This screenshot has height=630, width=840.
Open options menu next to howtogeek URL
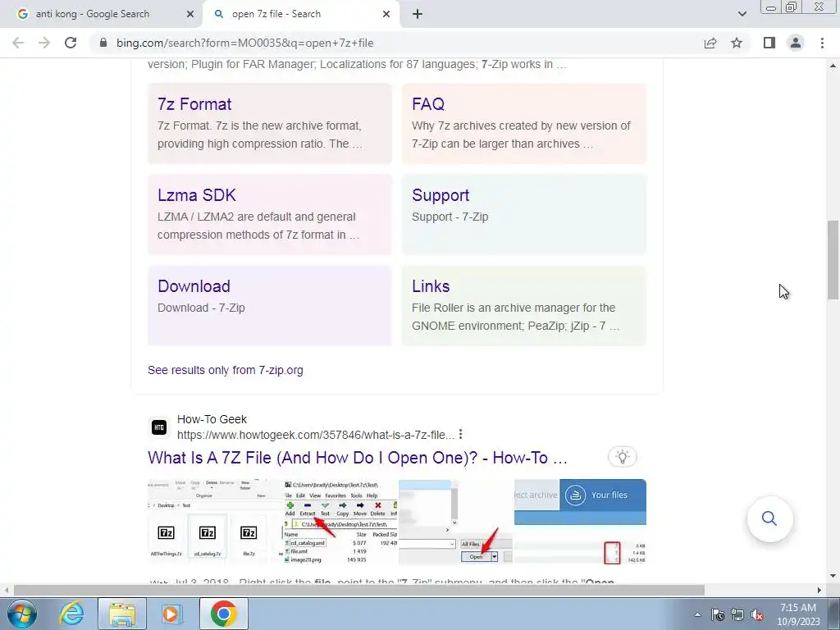click(x=461, y=435)
